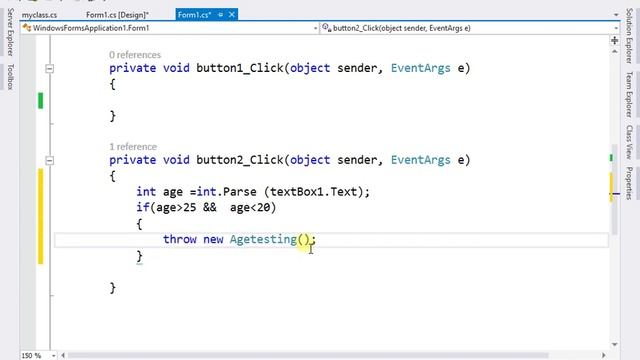Click the 'button1_Click' method name
The width and height of the screenshot is (640, 360).
tap(240, 68)
